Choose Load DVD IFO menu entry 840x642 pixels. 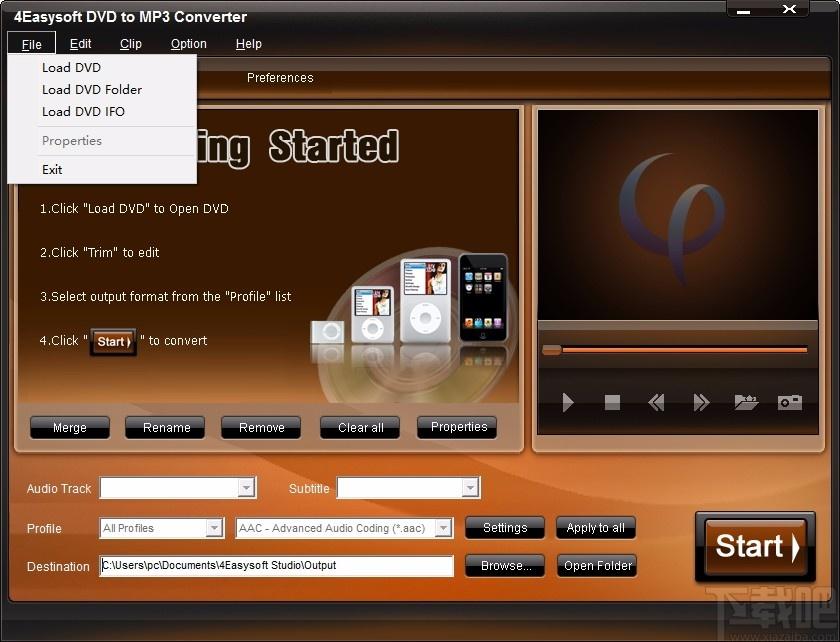102,111
